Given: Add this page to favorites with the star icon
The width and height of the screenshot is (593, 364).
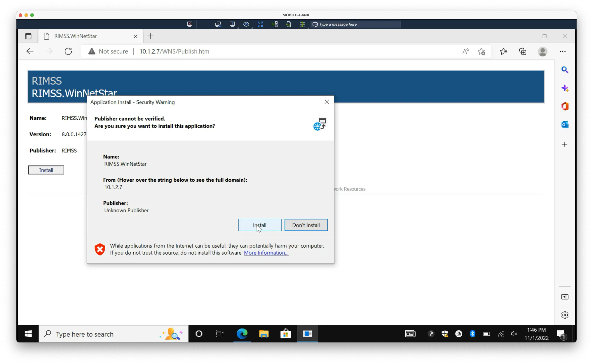Looking at the screenshot, I should tap(482, 52).
